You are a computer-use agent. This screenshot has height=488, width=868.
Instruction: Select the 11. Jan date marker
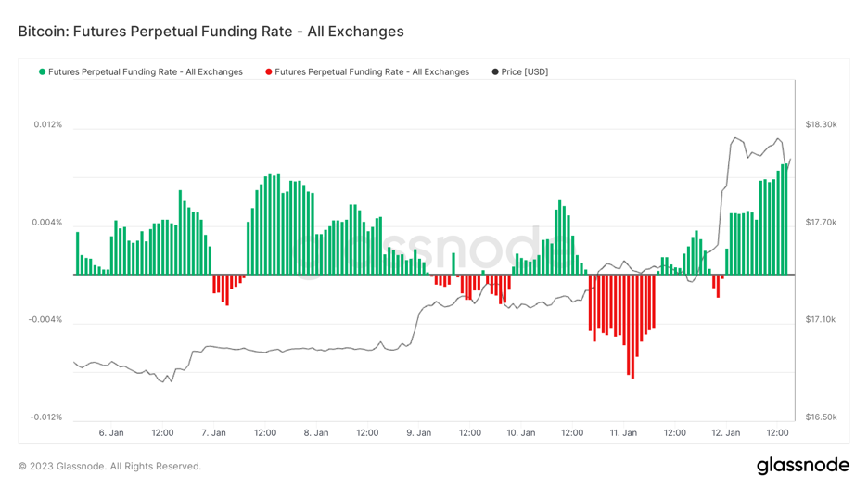pyautogui.click(x=623, y=433)
